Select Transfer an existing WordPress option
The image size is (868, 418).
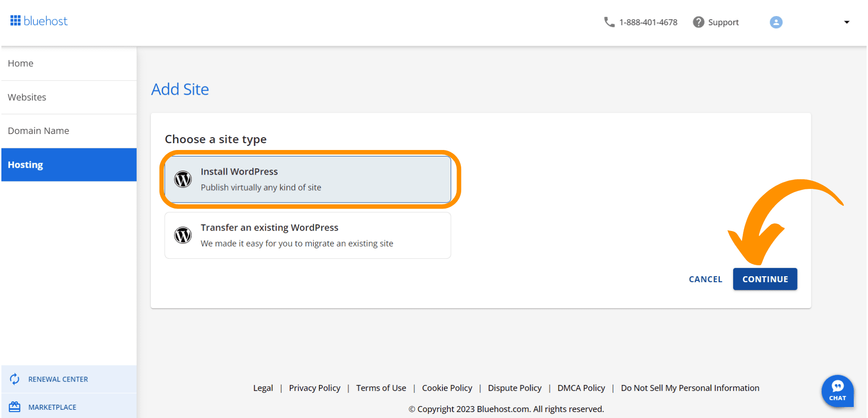tap(308, 235)
